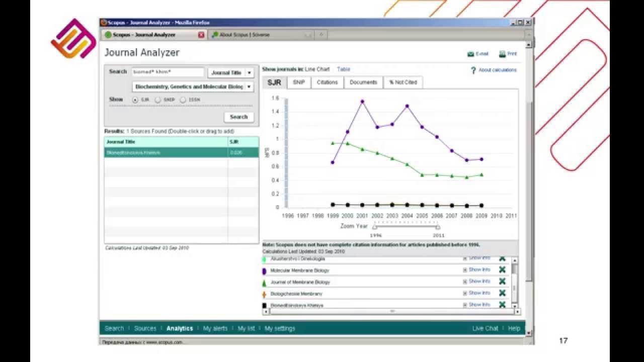Select the SNIP radio button
Viewport: 644px width, 362px height.
157,100
